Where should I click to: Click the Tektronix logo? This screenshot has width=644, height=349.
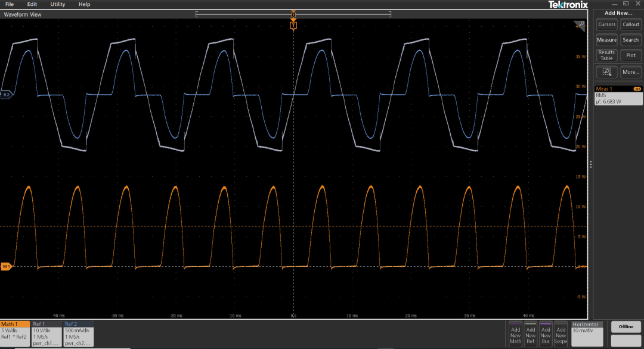coord(568,5)
